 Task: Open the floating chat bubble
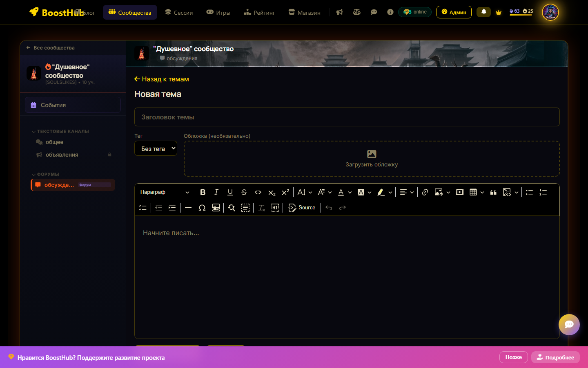569,324
